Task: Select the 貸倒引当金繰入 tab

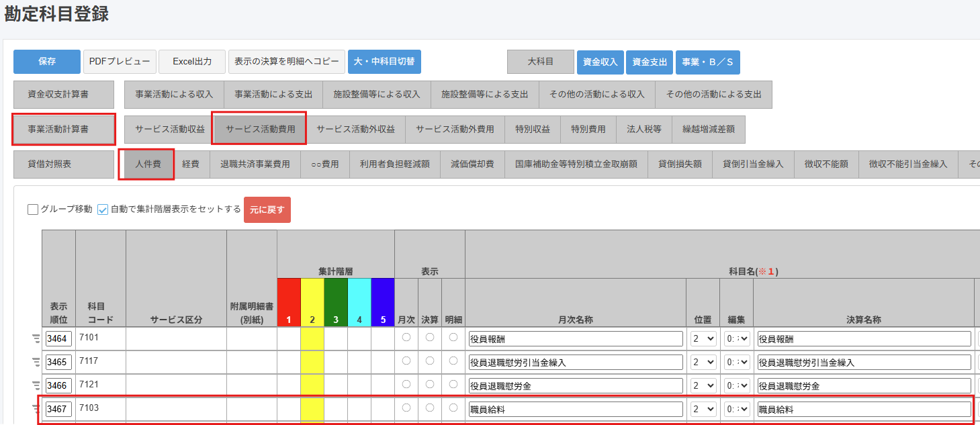Action: (x=753, y=164)
